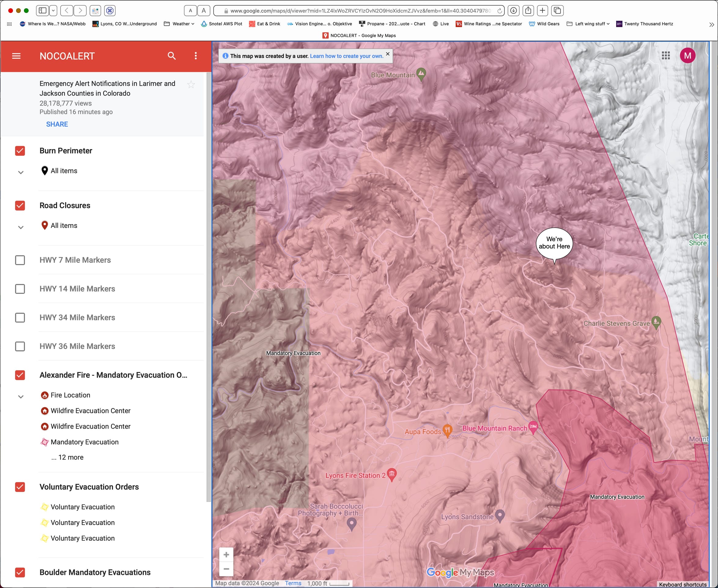Click the SHARE button
The image size is (718, 588).
57,124
